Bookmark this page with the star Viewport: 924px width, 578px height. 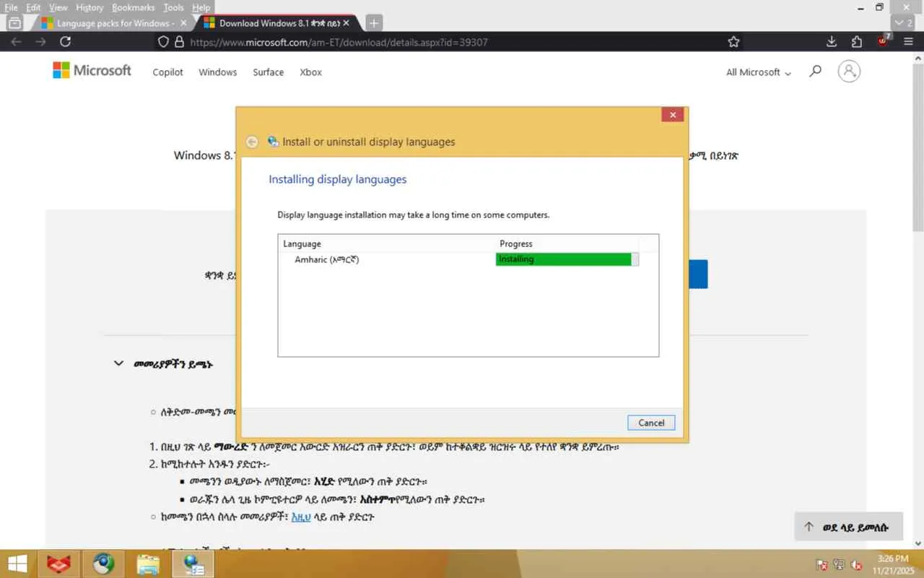pos(733,42)
